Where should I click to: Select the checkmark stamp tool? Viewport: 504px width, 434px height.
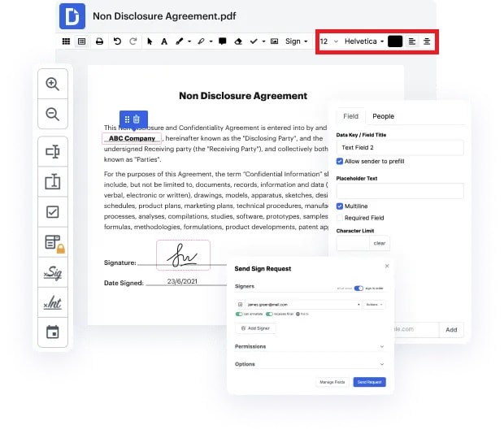[x=254, y=41]
